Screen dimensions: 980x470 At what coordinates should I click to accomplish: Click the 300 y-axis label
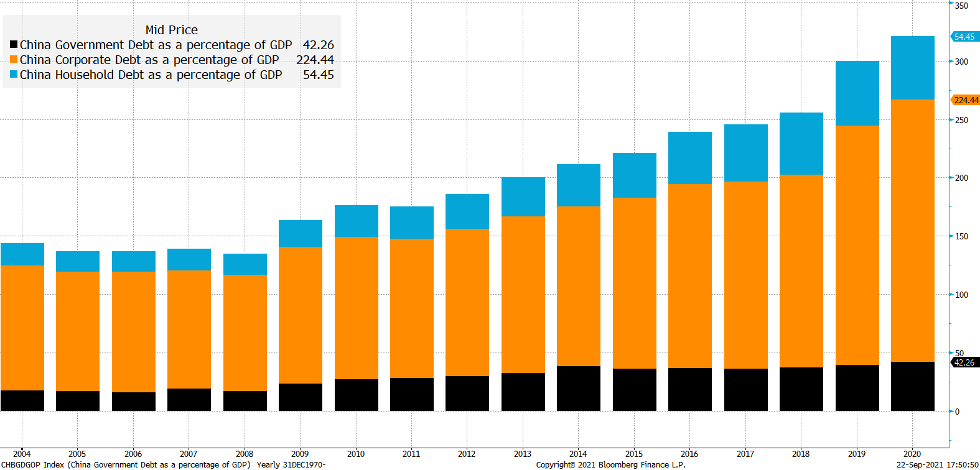tap(962, 62)
